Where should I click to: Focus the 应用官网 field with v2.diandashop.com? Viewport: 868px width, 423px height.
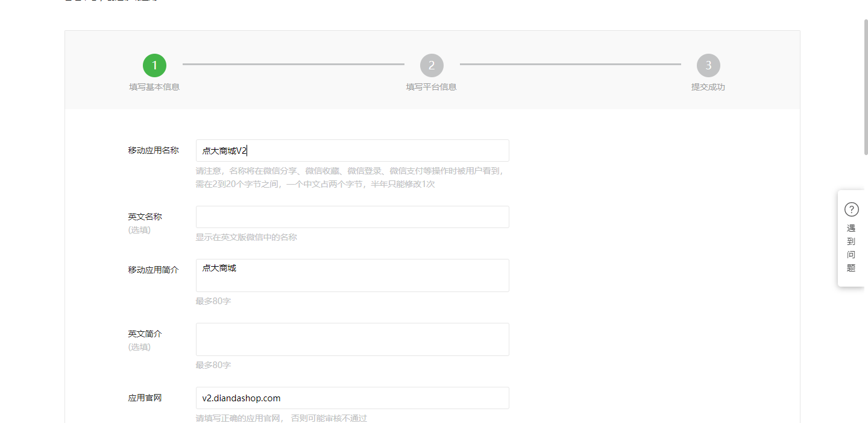tap(352, 398)
